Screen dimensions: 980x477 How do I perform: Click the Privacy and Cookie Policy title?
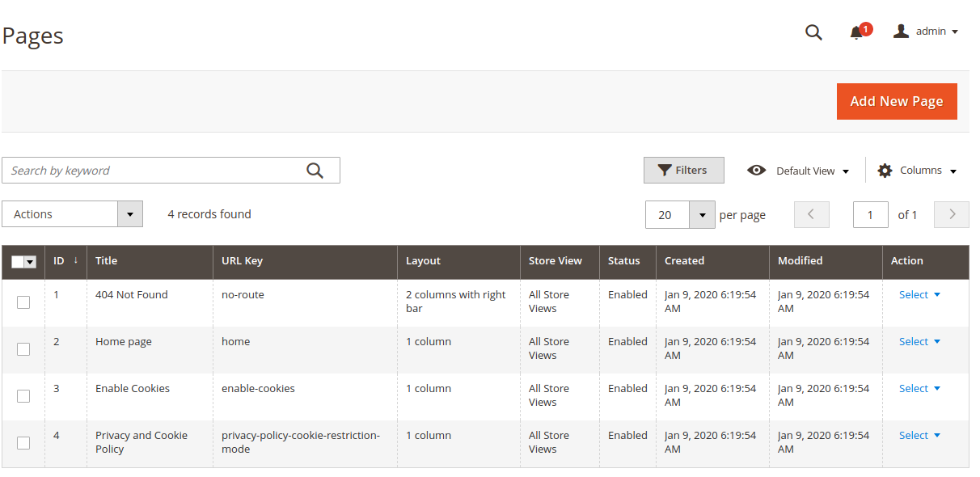pyautogui.click(x=142, y=442)
